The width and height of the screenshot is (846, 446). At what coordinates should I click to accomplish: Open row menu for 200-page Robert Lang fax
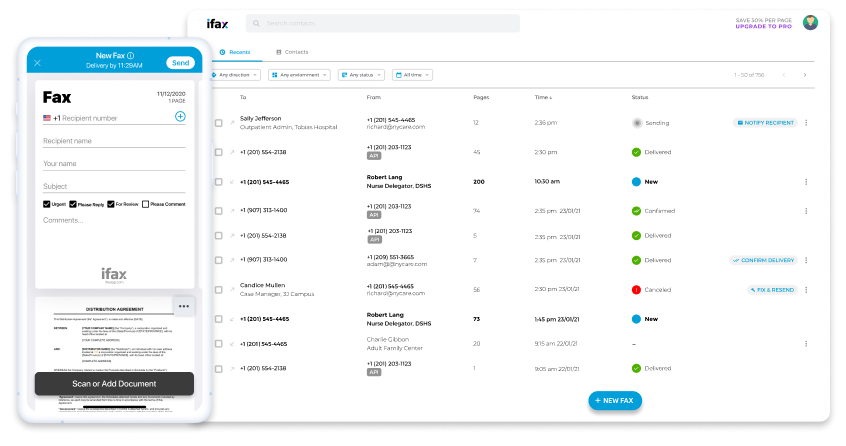806,182
